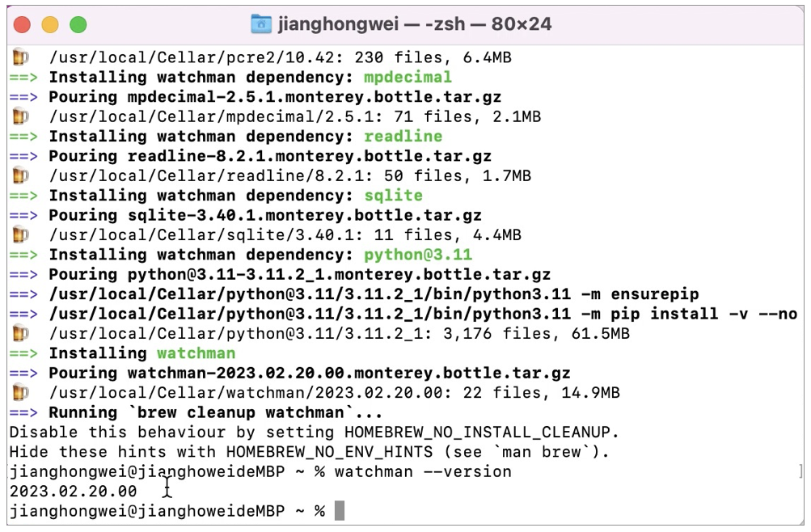Click the yellow minimize window button
This screenshot has width=811, height=532.
[50, 24]
